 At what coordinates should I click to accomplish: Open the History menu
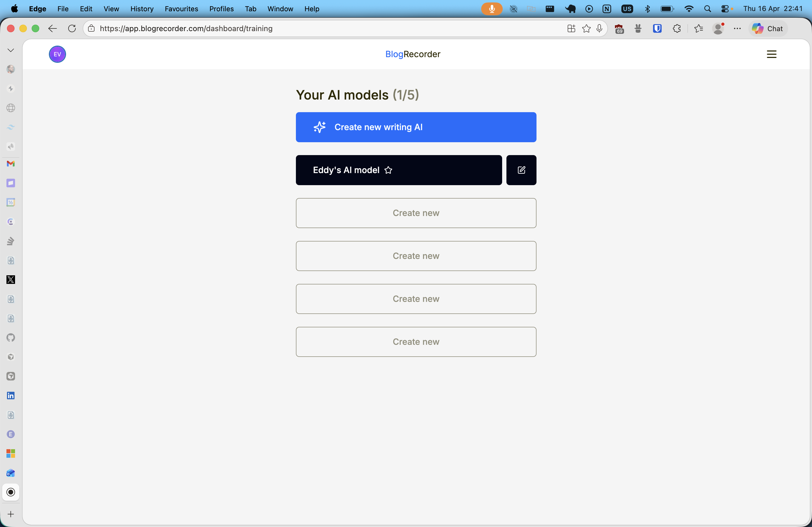[142, 9]
